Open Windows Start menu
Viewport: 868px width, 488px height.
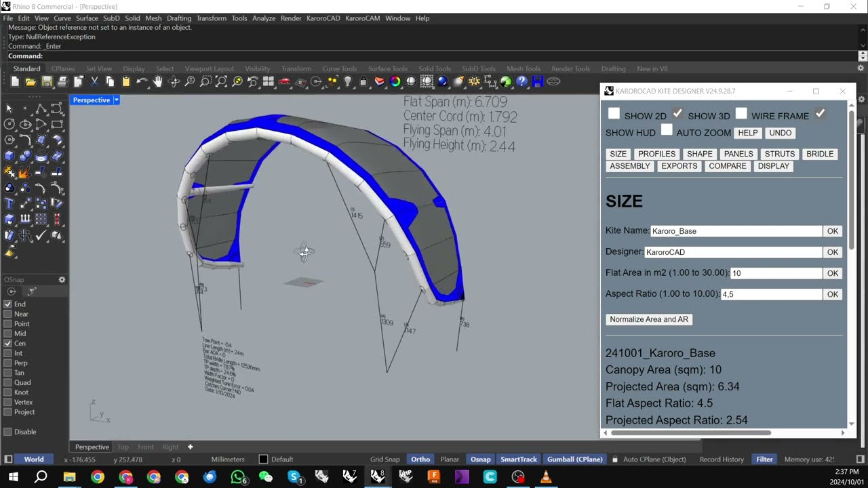pos(12,477)
